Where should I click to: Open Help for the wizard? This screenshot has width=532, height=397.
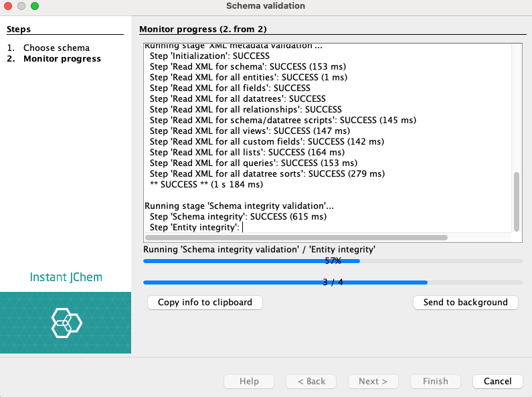[x=249, y=381]
